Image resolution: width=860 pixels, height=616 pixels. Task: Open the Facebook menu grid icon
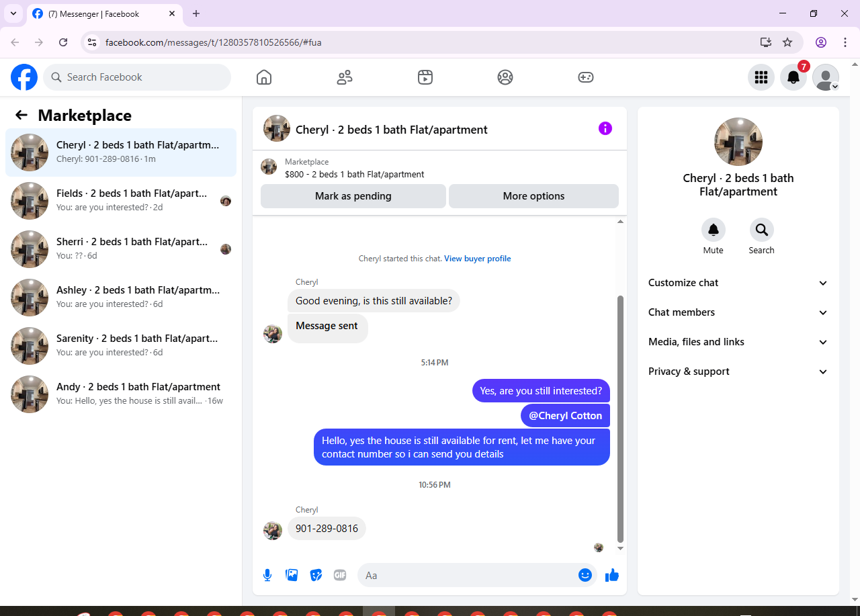pyautogui.click(x=761, y=77)
